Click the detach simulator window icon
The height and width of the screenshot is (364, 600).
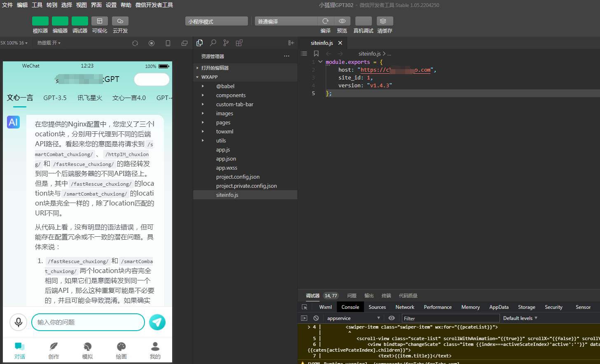tap(184, 43)
